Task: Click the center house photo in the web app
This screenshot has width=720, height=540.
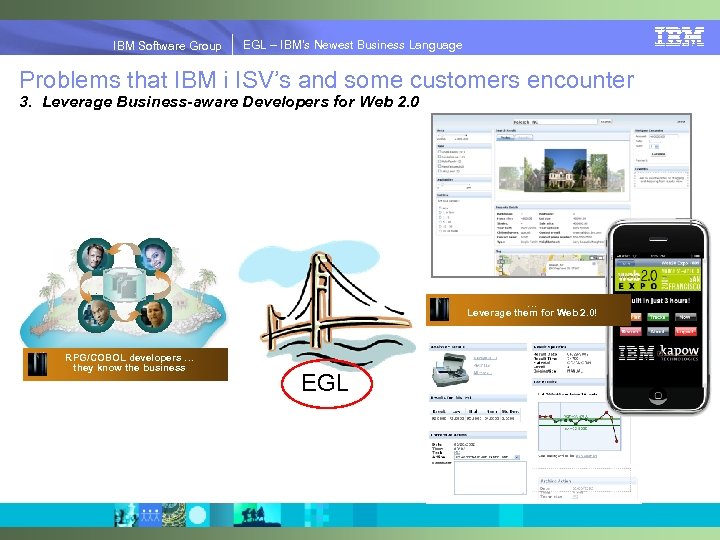Action: pos(565,169)
